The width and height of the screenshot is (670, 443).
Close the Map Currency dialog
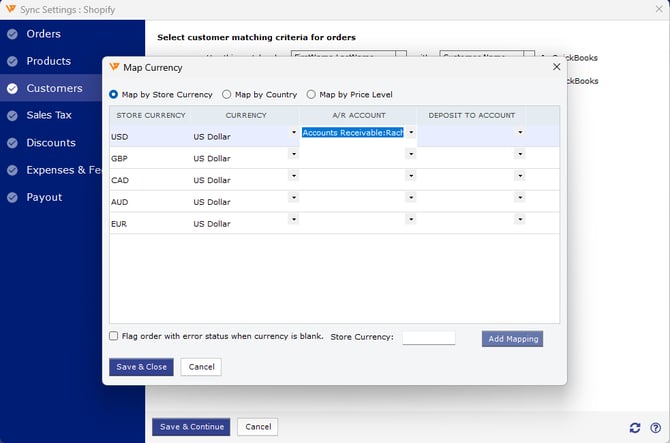pyautogui.click(x=556, y=67)
